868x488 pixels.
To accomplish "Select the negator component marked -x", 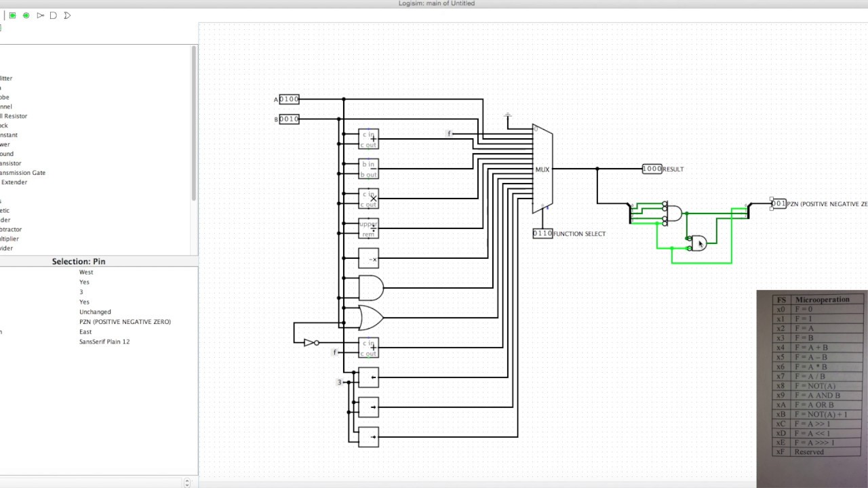I will click(x=368, y=258).
